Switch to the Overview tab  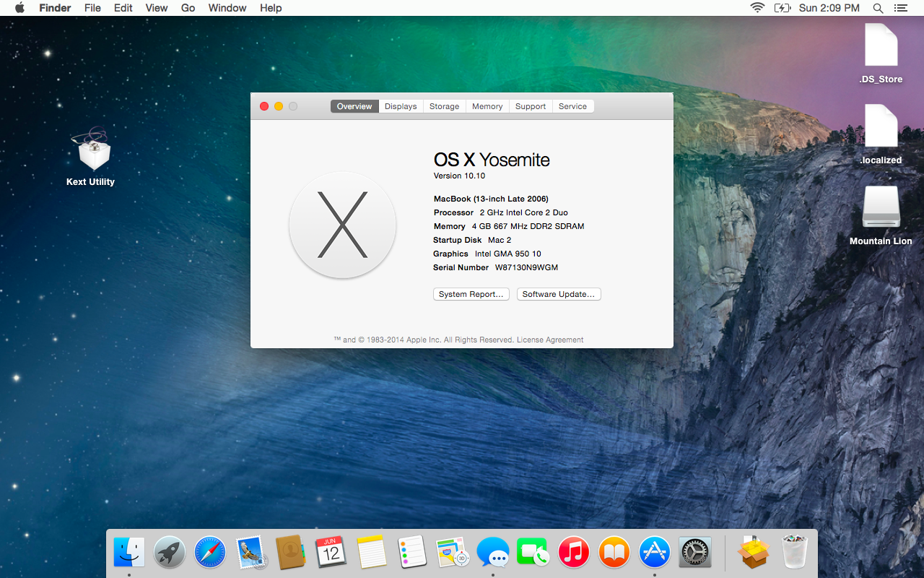354,106
